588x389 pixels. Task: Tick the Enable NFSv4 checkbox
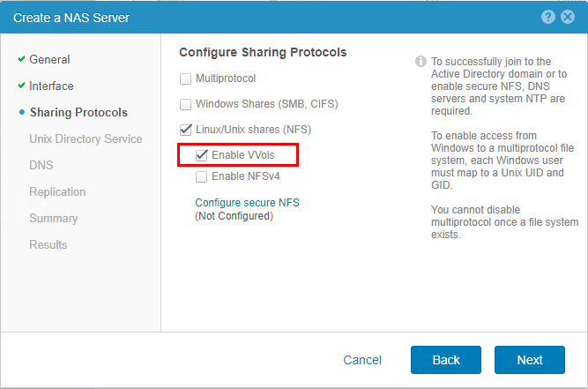click(202, 177)
